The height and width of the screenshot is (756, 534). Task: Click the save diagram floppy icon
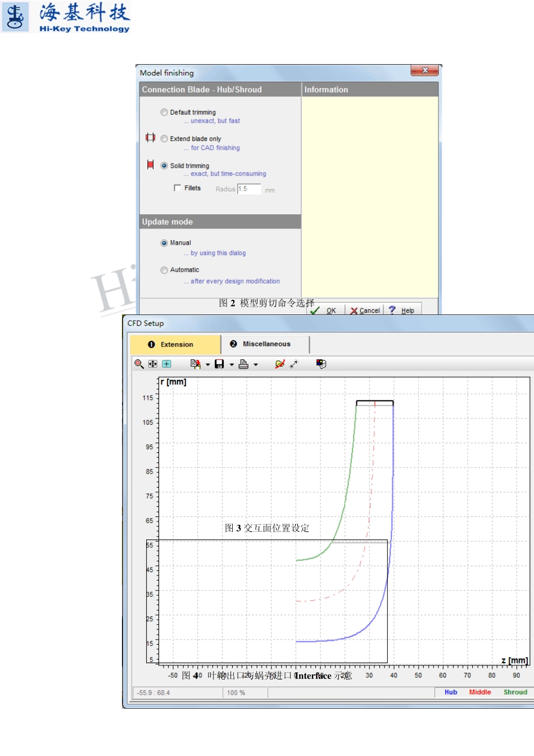pos(219,364)
